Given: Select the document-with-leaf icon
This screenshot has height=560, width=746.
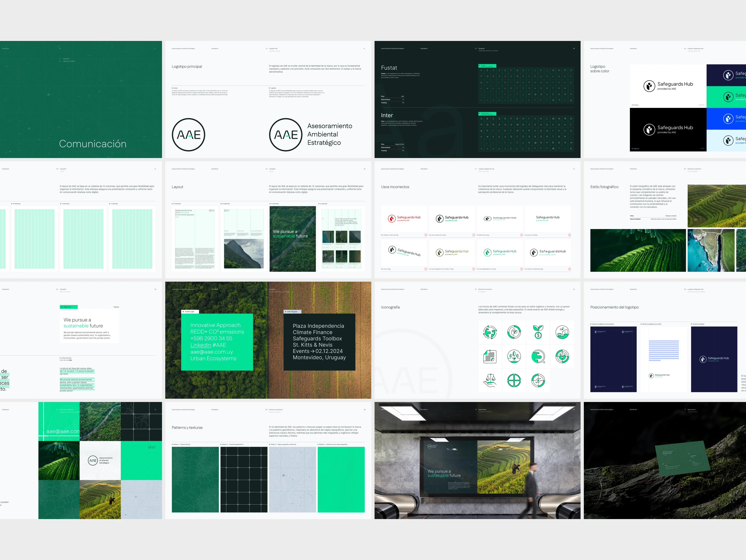Looking at the screenshot, I should (x=490, y=357).
